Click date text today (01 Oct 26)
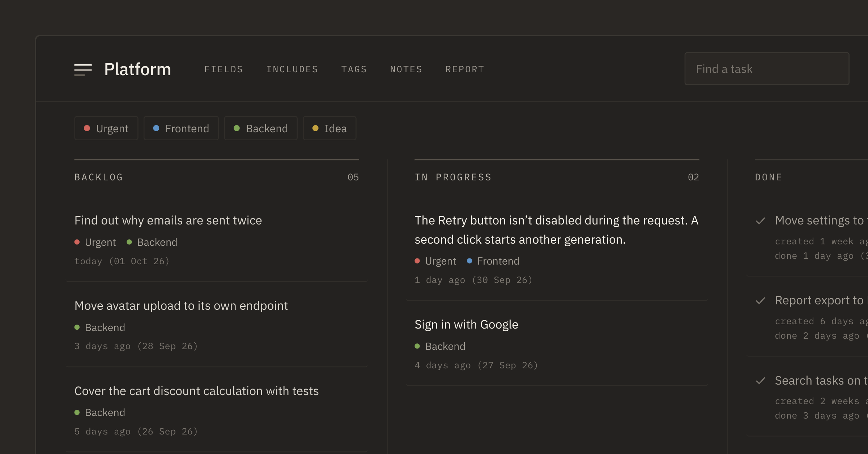868x454 pixels. point(122,261)
